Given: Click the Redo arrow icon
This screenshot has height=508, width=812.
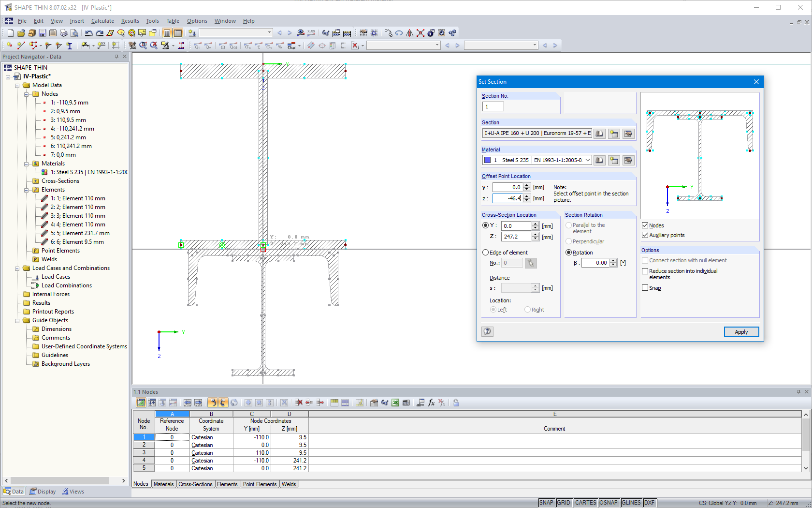Looking at the screenshot, I should 100,33.
